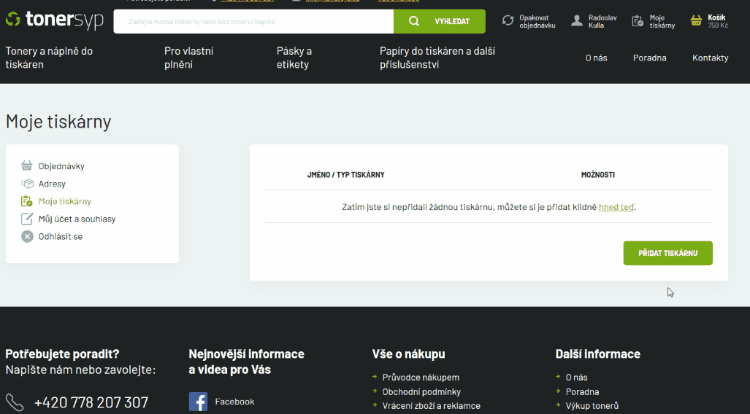Open the Radoslav Kulla user profile icon
Viewport: 750px width, 414px height.
(x=577, y=20)
